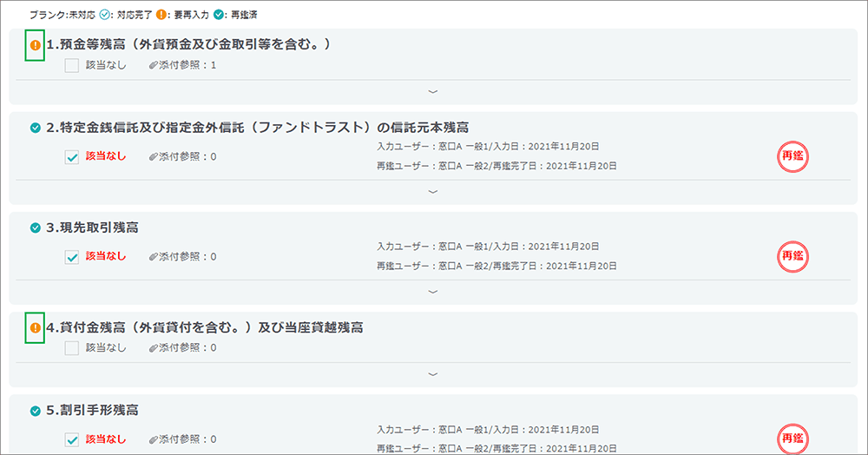Uncheck 該当なし for 2.特定金銭信託
Screen dimensions: 868x455
[x=72, y=157]
